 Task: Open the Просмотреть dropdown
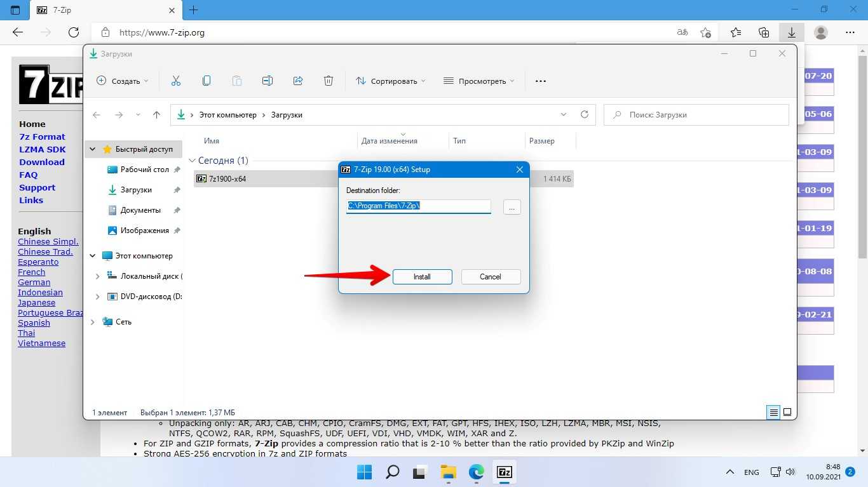point(478,81)
